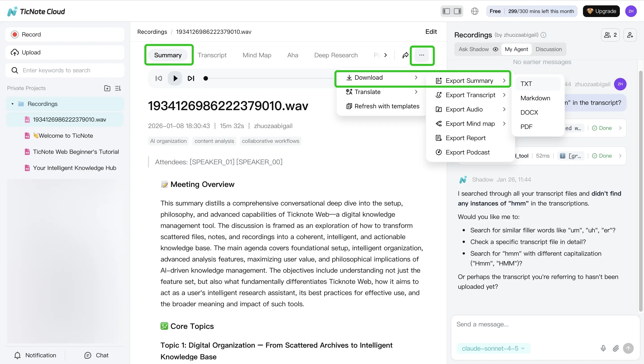Toggle the eye visibility next to Ask Shadow
The height and width of the screenshot is (364, 644).
496,49
